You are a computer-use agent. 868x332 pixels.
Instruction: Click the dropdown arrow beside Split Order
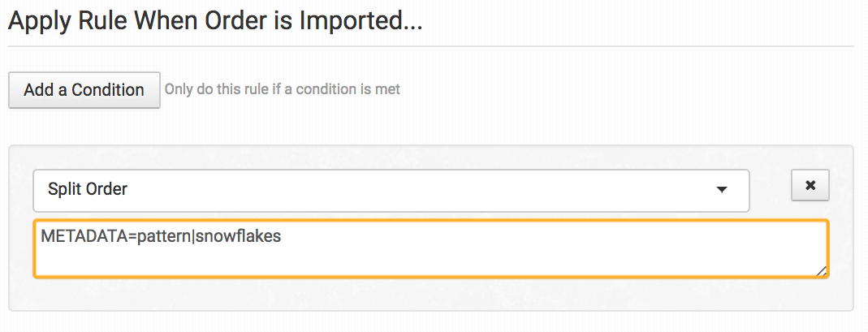[x=720, y=190]
